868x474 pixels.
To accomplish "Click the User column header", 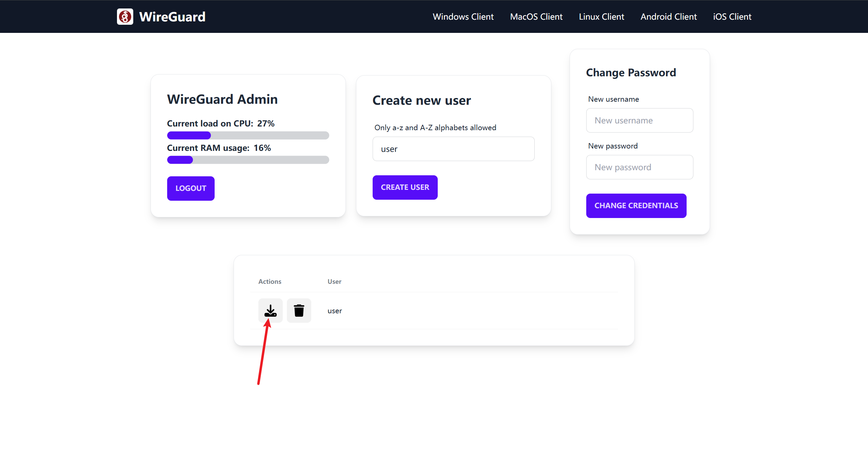I will click(334, 281).
